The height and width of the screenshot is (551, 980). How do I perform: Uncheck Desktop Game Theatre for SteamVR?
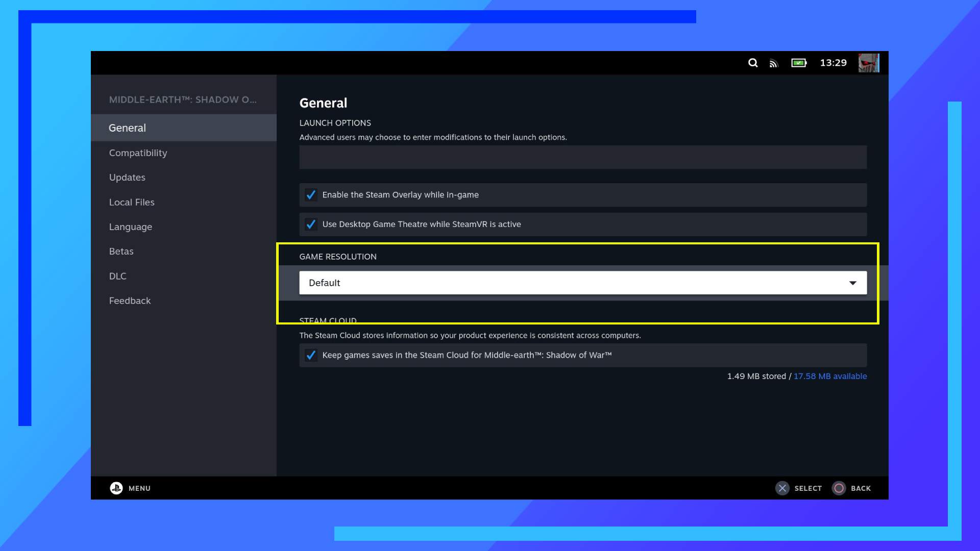[311, 224]
